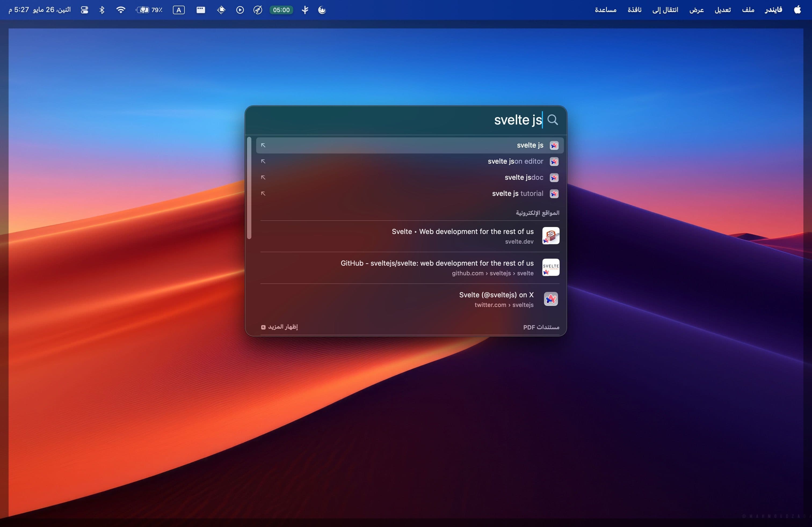
Task: Select svelte js tutorial suggestion
Action: [517, 193]
